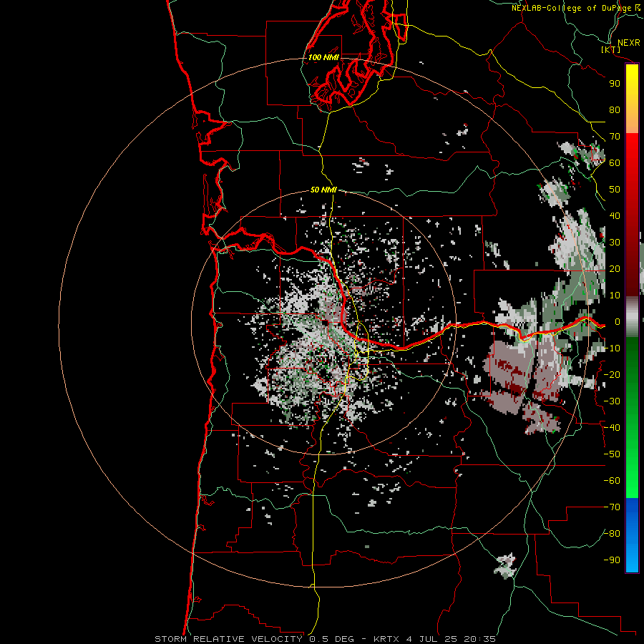Click the -80 knot scale label

(612, 534)
